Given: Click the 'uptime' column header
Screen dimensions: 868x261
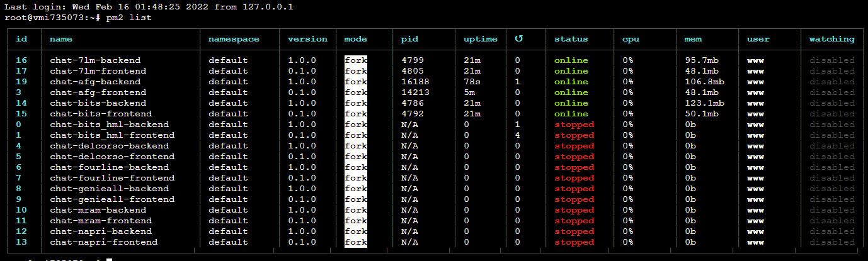Looking at the screenshot, I should [481, 39].
